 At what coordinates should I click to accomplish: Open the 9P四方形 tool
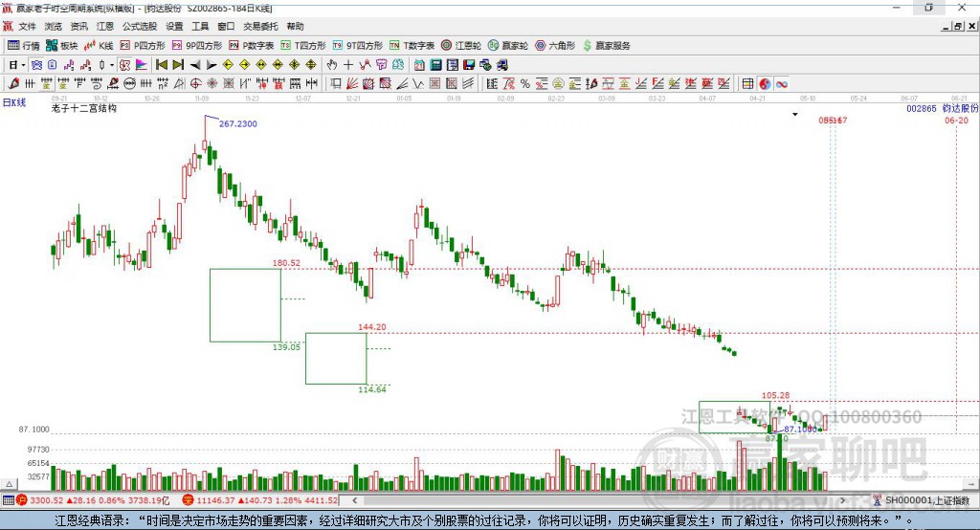[x=197, y=46]
